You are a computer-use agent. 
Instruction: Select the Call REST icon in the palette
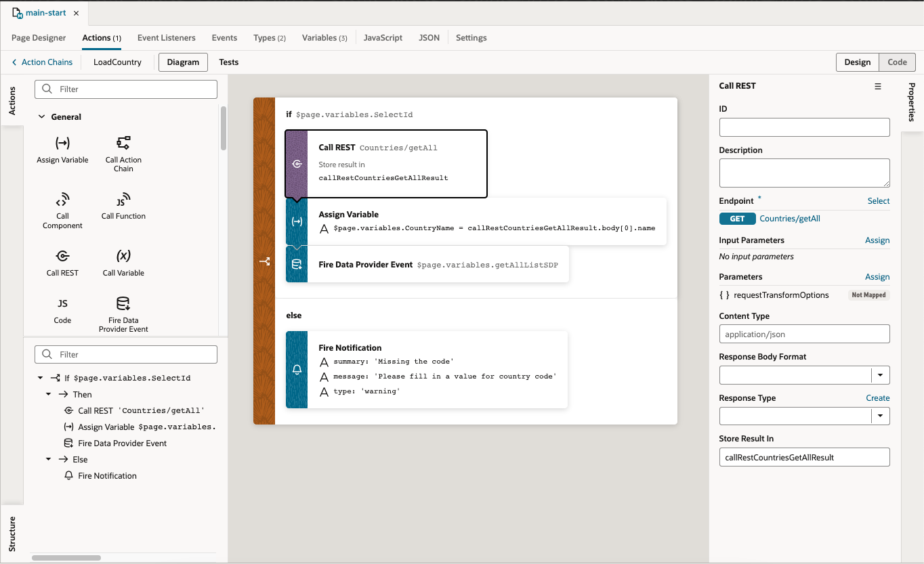(x=62, y=257)
